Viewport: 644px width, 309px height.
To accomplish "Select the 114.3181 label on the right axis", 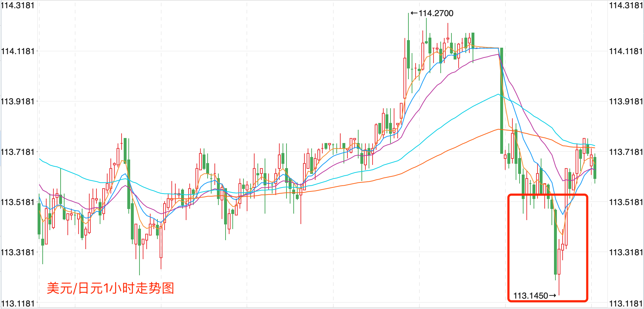I will coord(626,5).
